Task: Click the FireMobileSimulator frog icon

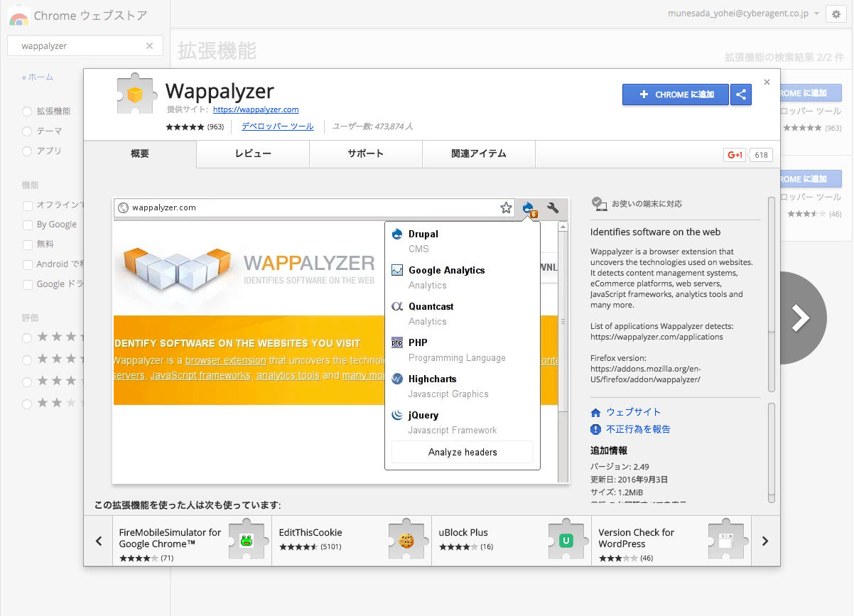Action: click(x=247, y=541)
